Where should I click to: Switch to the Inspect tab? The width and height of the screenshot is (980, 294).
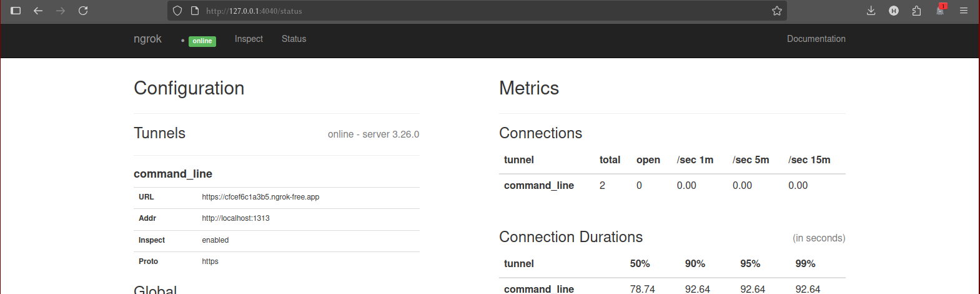coord(249,39)
